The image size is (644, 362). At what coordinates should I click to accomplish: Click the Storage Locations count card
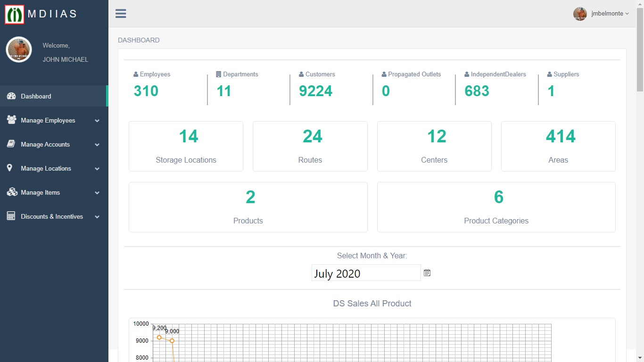tap(186, 146)
